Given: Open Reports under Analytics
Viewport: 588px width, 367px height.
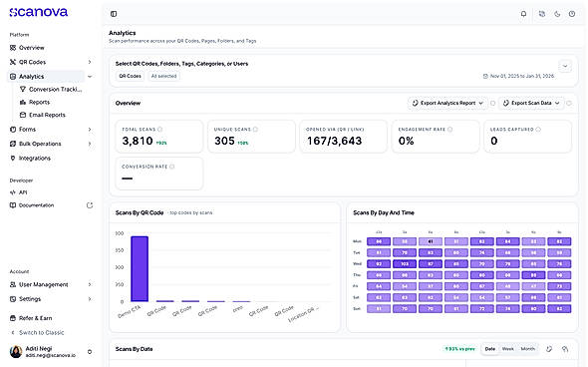Looking at the screenshot, I should point(35,102).
